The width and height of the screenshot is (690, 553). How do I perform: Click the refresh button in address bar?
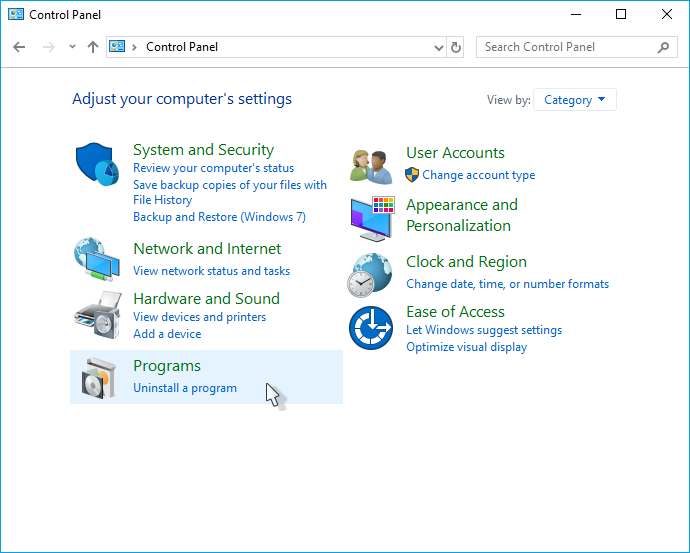pyautogui.click(x=457, y=47)
